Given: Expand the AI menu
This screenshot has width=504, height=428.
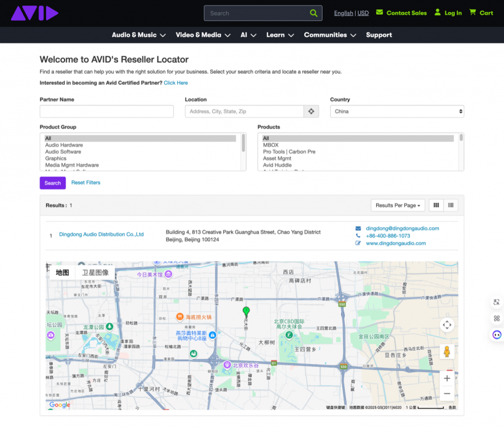Looking at the screenshot, I should click(x=248, y=35).
